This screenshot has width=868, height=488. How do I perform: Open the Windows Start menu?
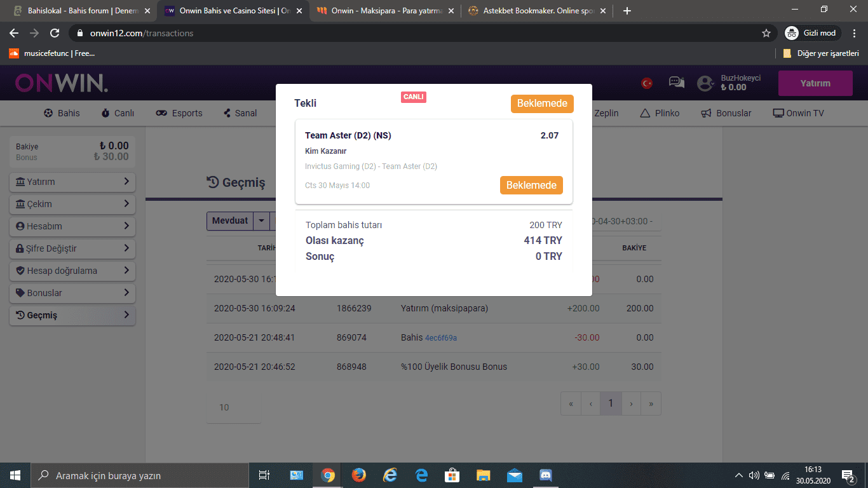point(15,475)
